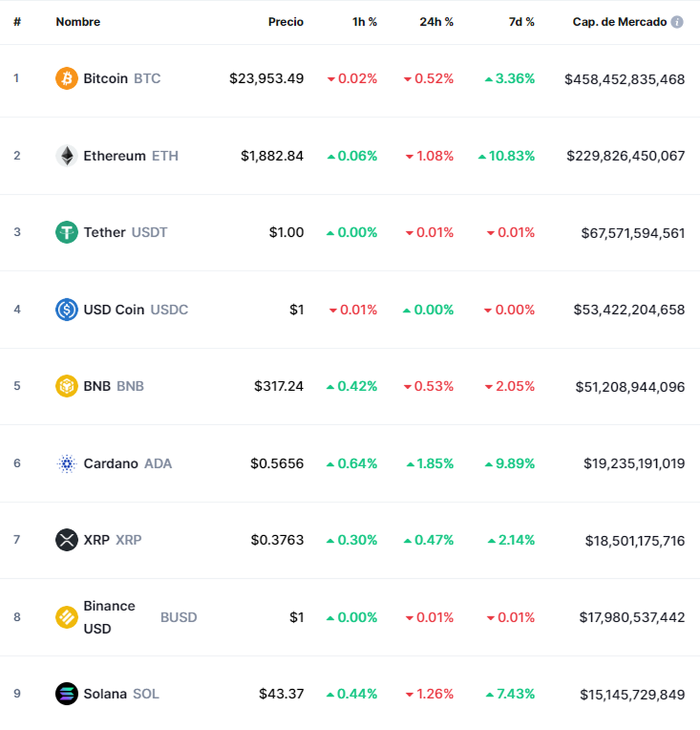Select the Tether coin logo
This screenshot has height=730, width=700.
66,232
